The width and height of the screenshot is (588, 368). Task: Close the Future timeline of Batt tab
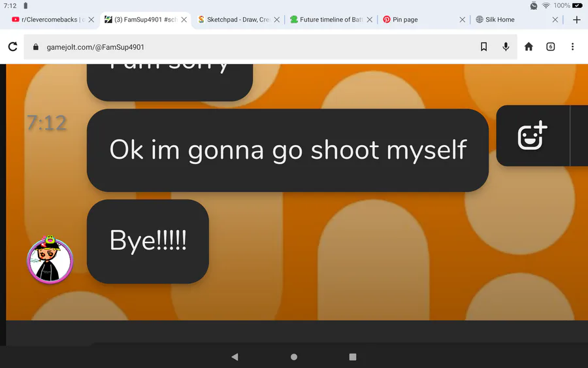[370, 20]
